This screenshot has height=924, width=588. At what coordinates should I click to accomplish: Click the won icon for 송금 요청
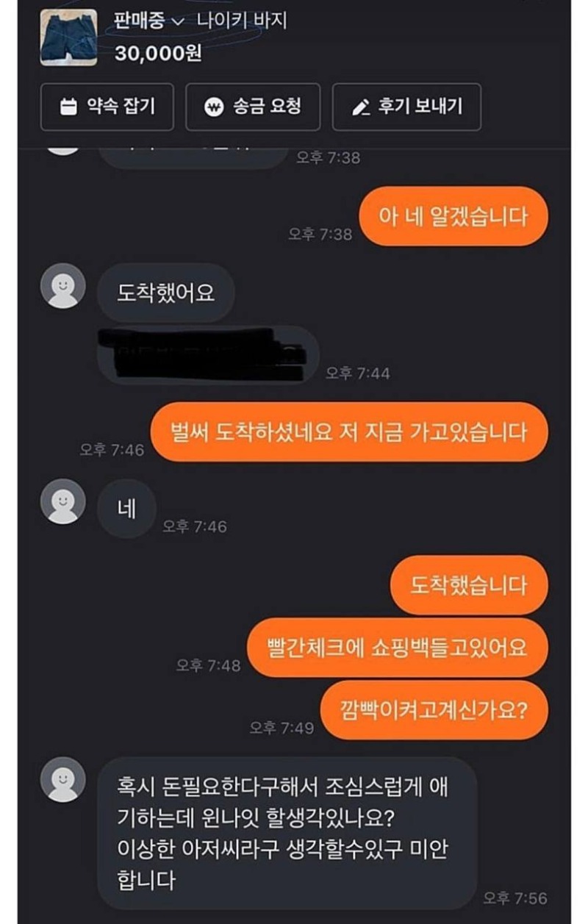(213, 107)
